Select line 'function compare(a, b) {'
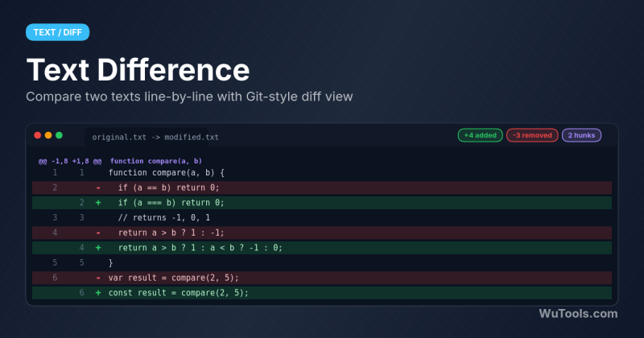 click(x=322, y=173)
